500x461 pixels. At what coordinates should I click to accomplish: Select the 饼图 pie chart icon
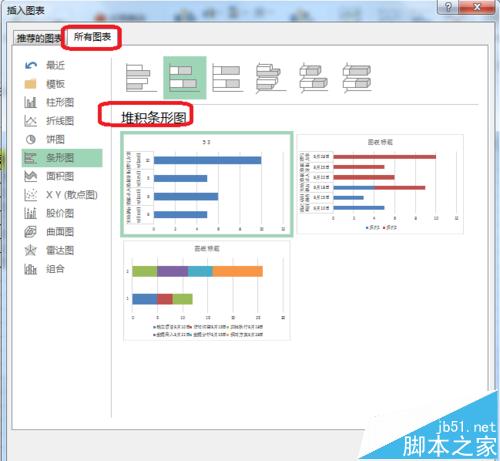[31, 139]
